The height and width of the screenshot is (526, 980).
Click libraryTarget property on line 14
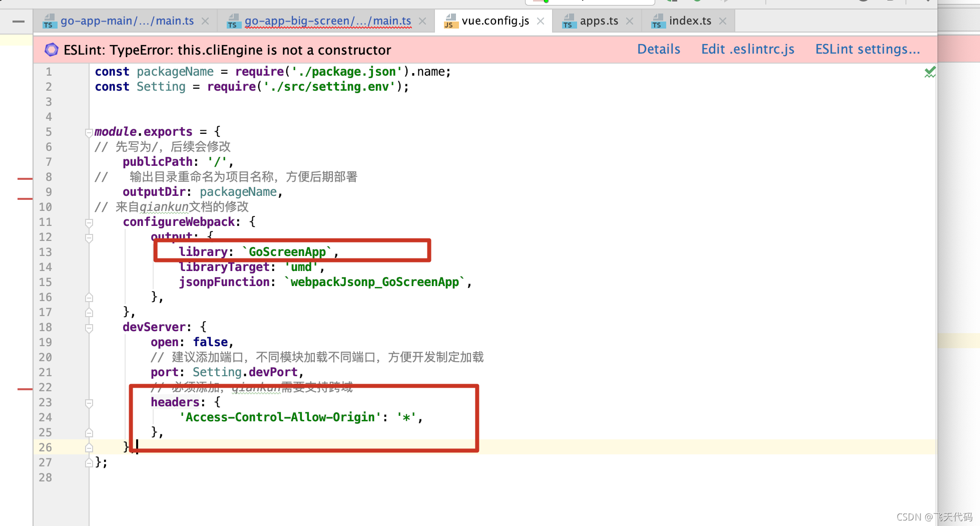tap(224, 267)
